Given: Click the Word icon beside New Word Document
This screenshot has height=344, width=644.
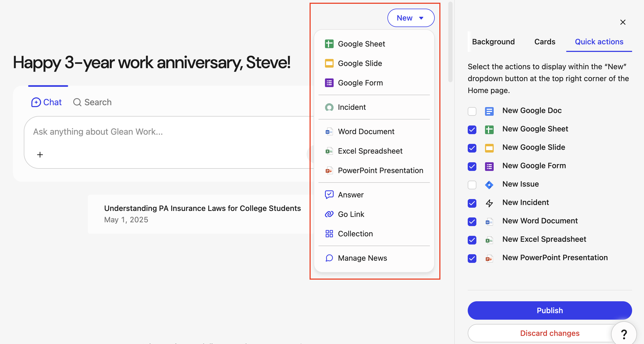Looking at the screenshot, I should 489,222.
